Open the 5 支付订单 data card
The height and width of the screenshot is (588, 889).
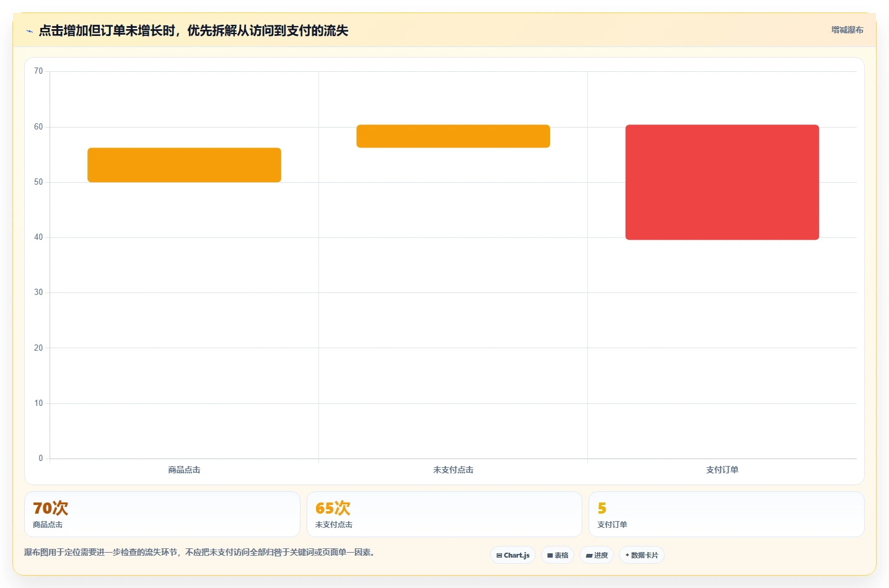point(726,514)
